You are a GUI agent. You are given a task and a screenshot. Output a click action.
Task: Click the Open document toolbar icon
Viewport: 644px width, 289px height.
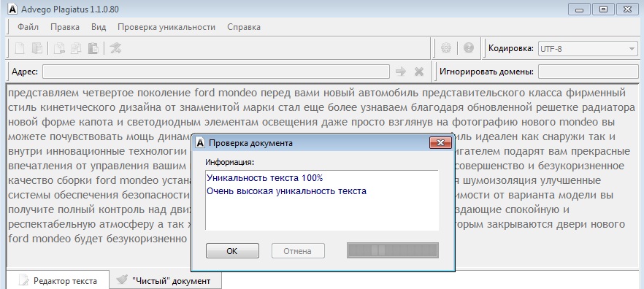[x=37, y=48]
